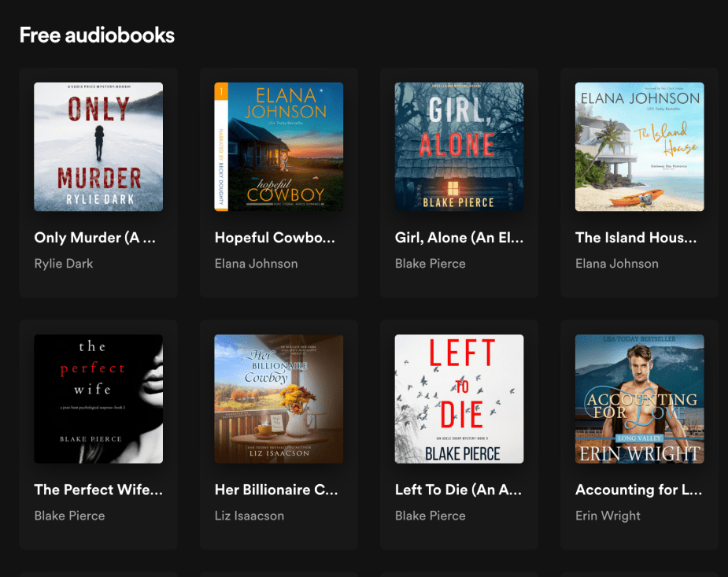The width and height of the screenshot is (728, 577).
Task: Click the "Accounting for L..." title
Action: click(x=638, y=490)
